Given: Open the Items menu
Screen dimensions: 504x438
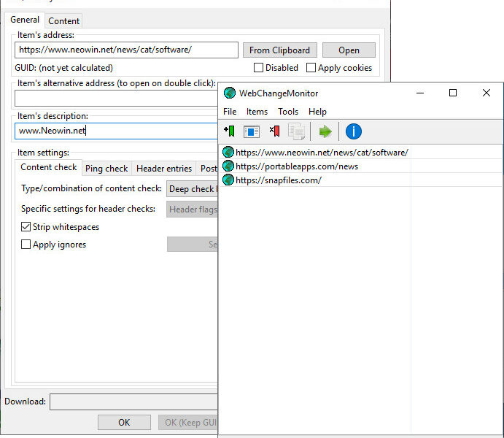Looking at the screenshot, I should (x=257, y=112).
